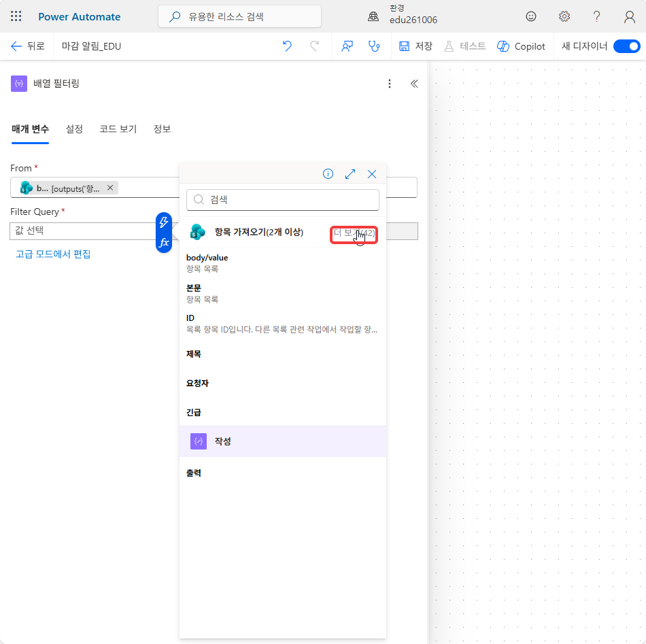
Task: Open the Power Automate home link
Action: click(79, 17)
